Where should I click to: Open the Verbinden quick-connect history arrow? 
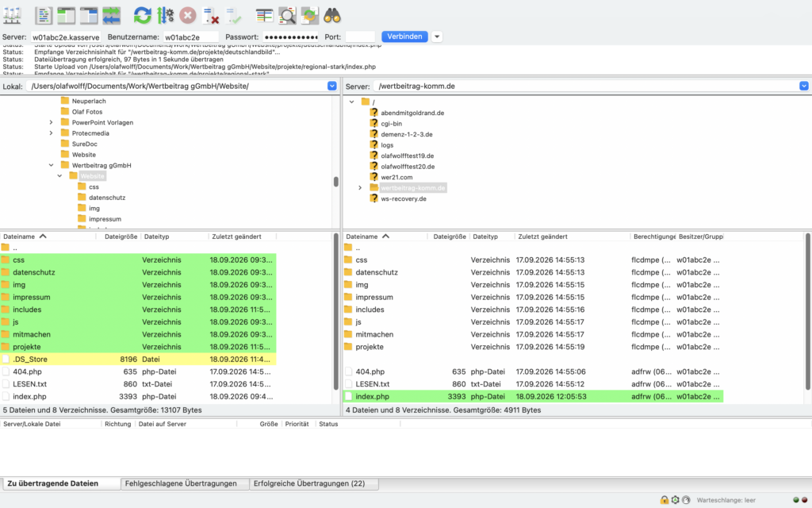pyautogui.click(x=437, y=37)
